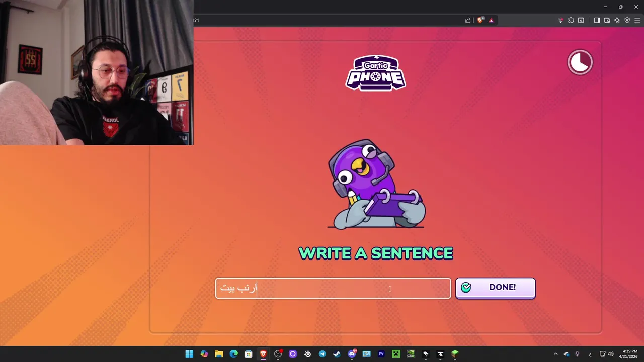Launch Microsoft Edge from the taskbar
Screen dimensions: 644x362
(x=233, y=354)
